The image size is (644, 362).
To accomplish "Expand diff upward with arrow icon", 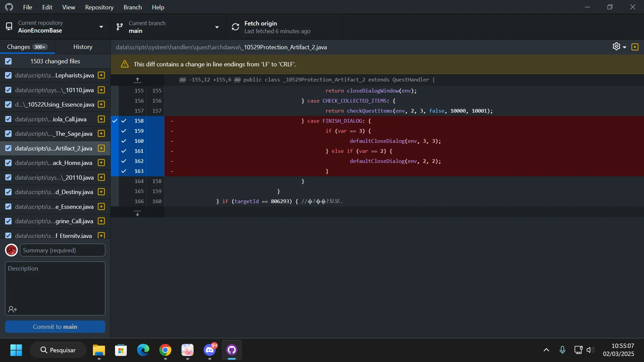I will click(x=138, y=80).
